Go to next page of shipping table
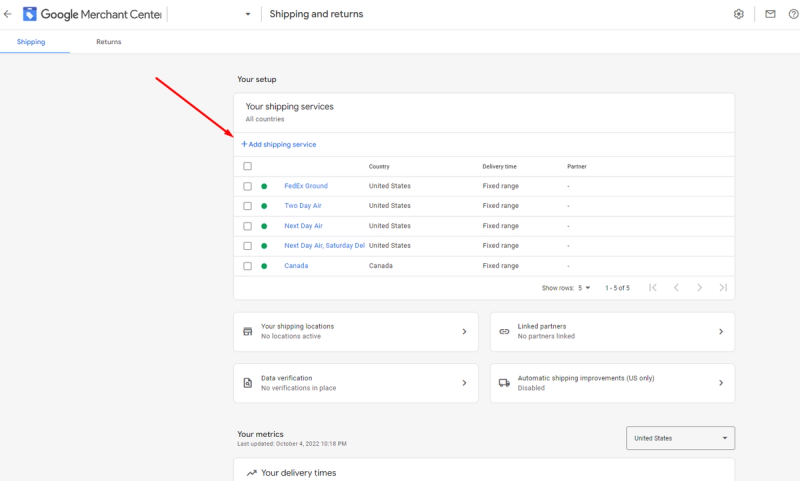Screen dimensions: 800x481 [x=699, y=287]
